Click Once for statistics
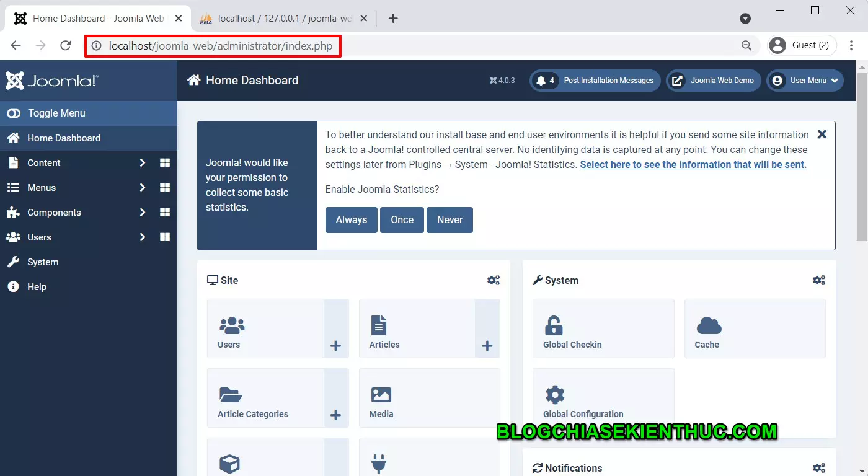The height and width of the screenshot is (476, 868). pos(402,220)
